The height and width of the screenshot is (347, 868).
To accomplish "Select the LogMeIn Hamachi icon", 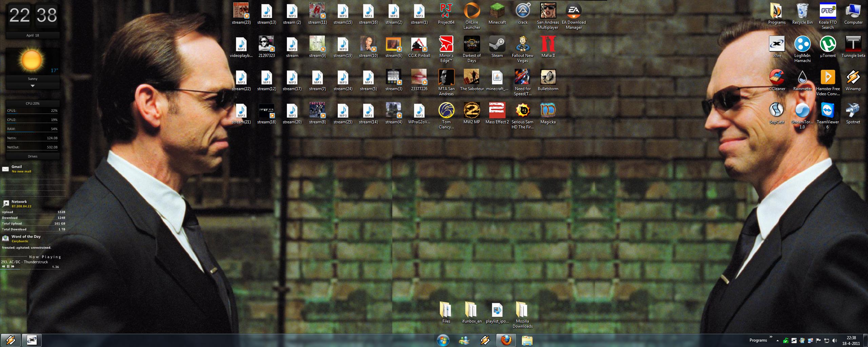I will click(x=802, y=49).
